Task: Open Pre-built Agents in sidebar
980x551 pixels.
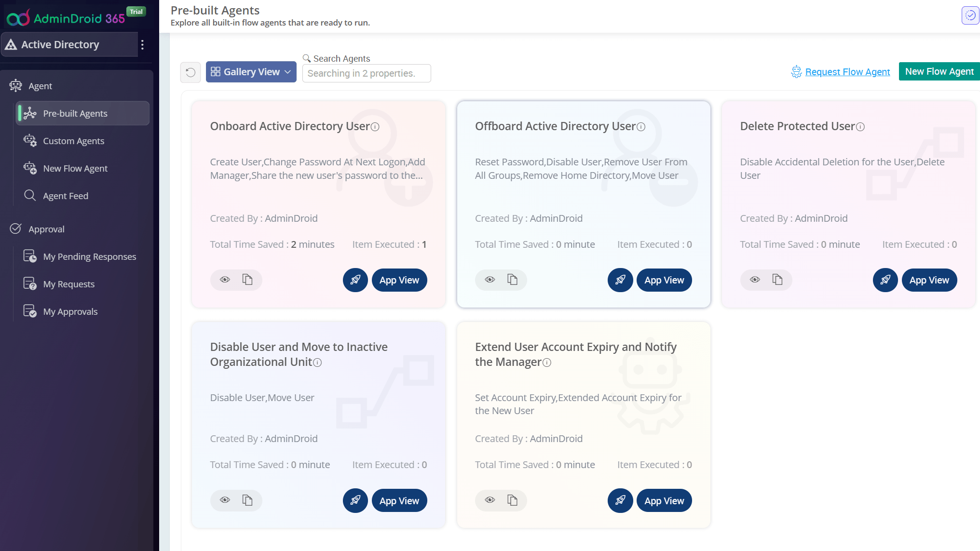Action: [82, 113]
